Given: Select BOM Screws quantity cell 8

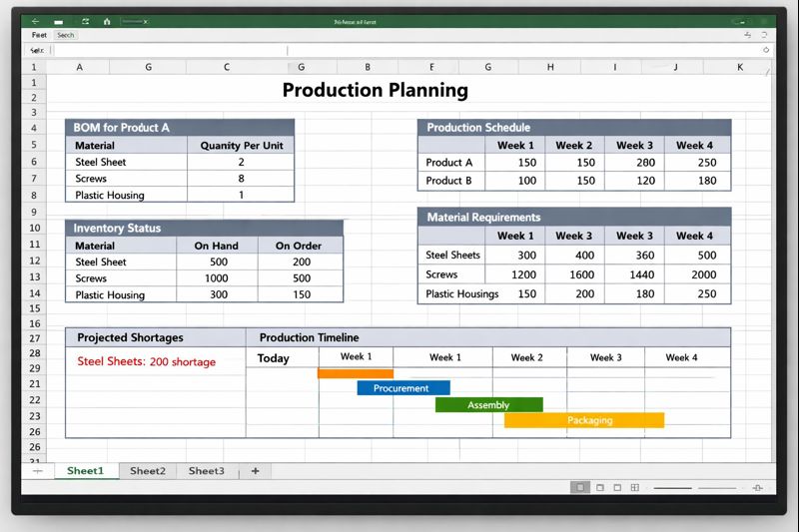Looking at the screenshot, I should (x=241, y=179).
